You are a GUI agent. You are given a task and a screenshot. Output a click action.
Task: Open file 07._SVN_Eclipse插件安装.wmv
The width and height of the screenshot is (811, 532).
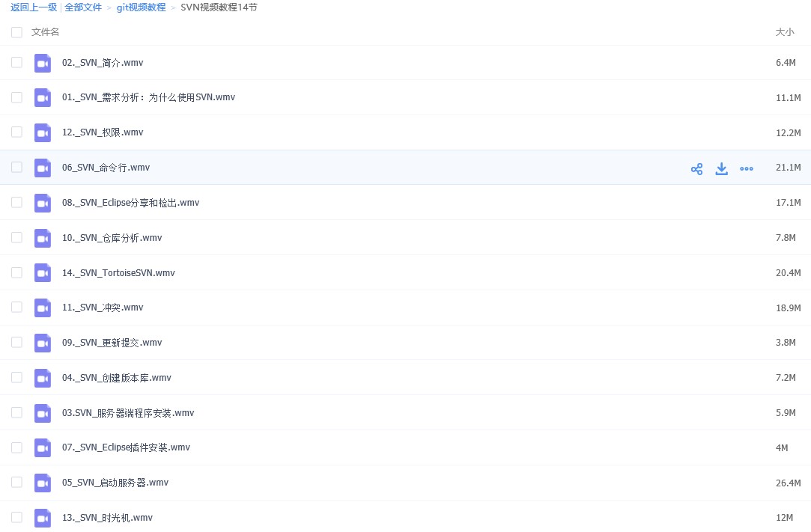coord(126,447)
